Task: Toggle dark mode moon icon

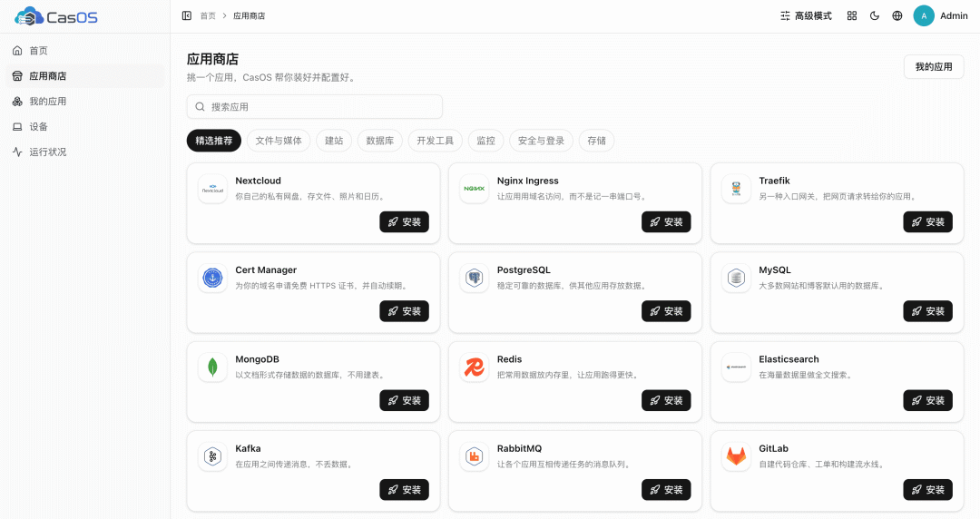Action: [x=875, y=15]
